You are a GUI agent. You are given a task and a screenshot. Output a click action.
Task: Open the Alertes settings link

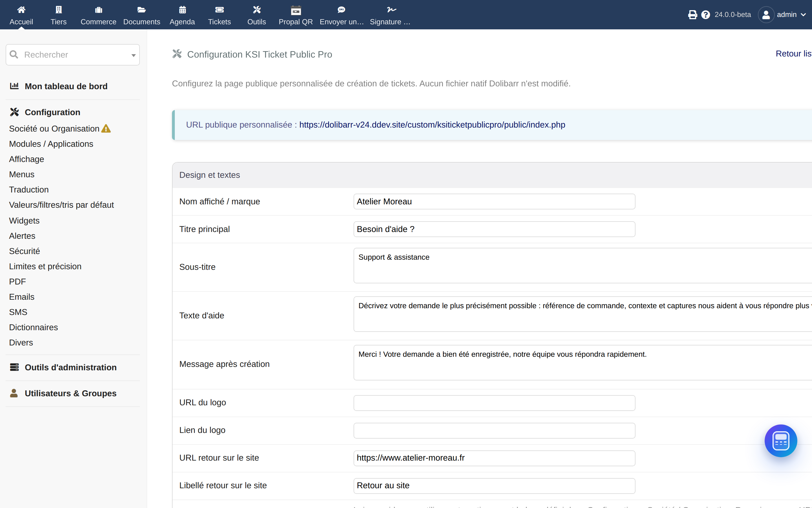pyautogui.click(x=22, y=236)
